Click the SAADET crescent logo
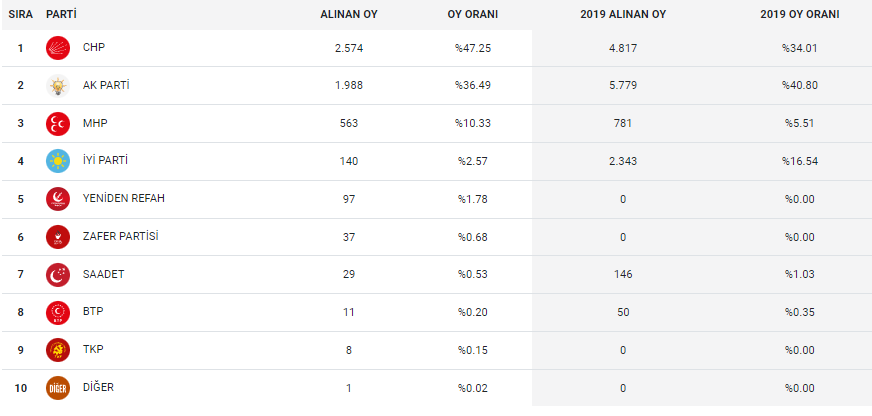 (x=58, y=275)
